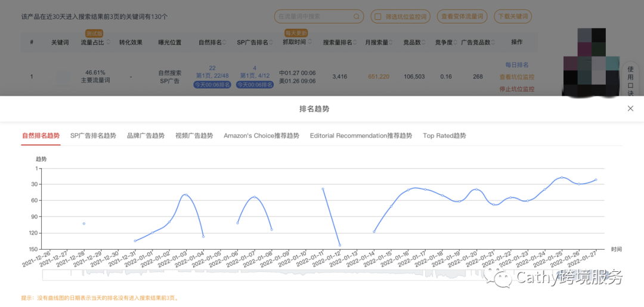Screen dimensions: 644x307
Task: Open Amazon's Choice推荐趋势 tab
Action: point(262,136)
